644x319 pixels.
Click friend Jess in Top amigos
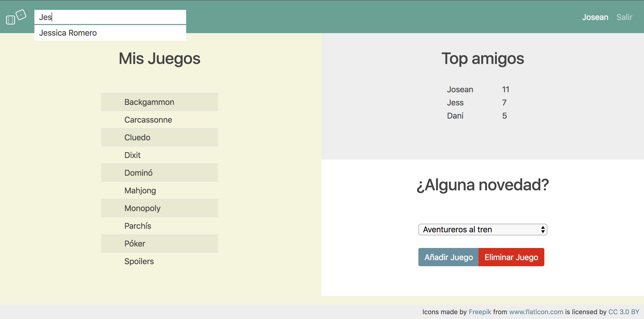[x=455, y=103]
